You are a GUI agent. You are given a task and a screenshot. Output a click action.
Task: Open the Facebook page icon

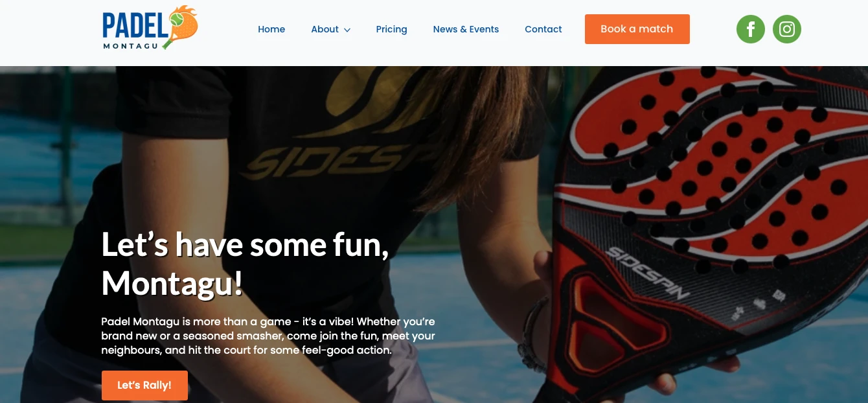point(751,29)
